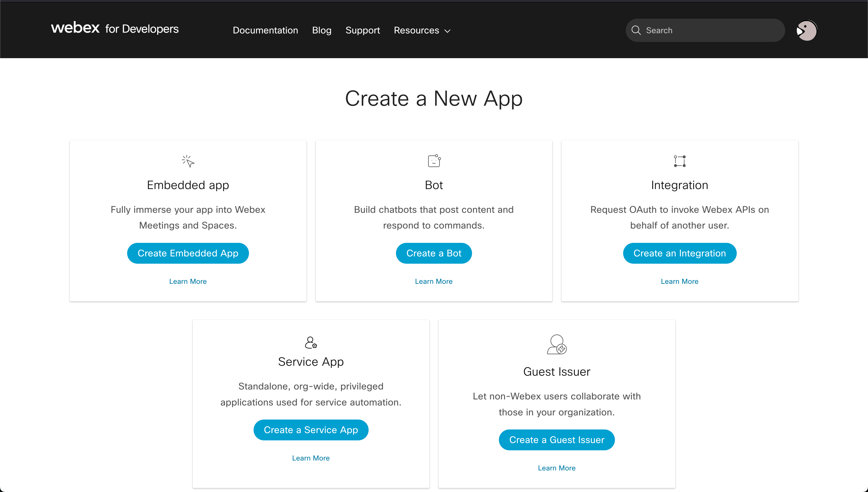Click 'Request OAuth to invoke Webex APIs' text

click(680, 217)
